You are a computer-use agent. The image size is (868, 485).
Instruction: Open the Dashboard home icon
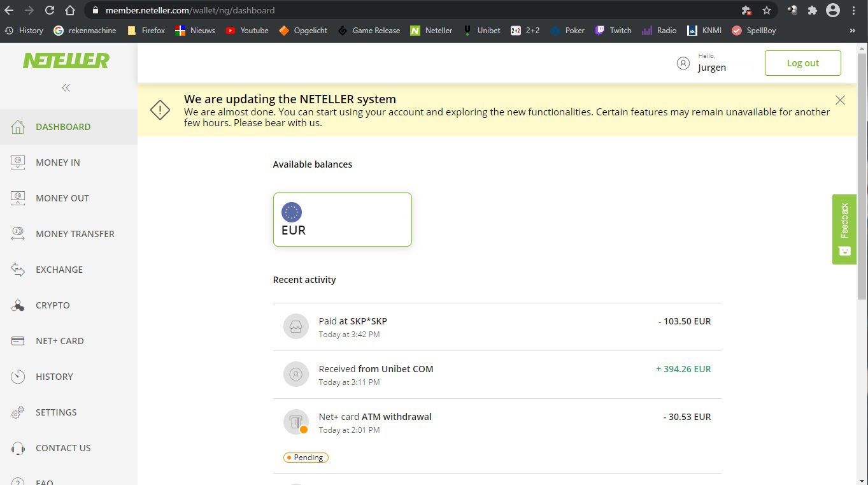(x=18, y=127)
